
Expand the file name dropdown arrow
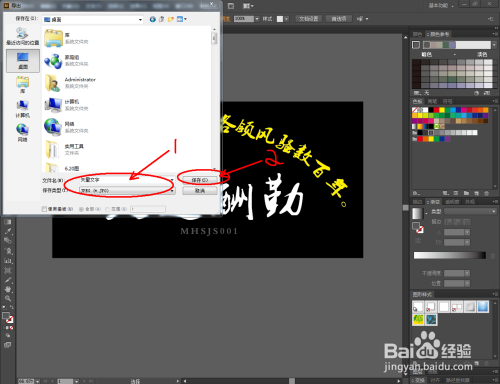pos(172,180)
